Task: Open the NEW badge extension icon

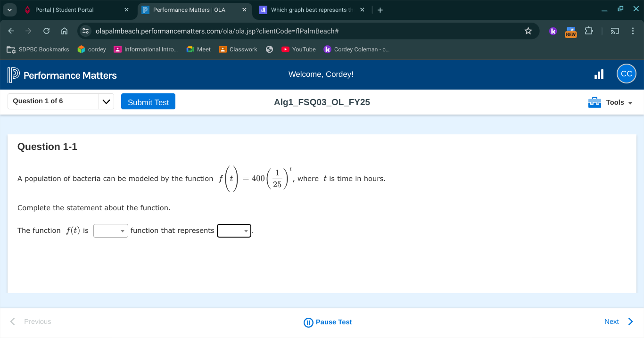Action: (571, 32)
